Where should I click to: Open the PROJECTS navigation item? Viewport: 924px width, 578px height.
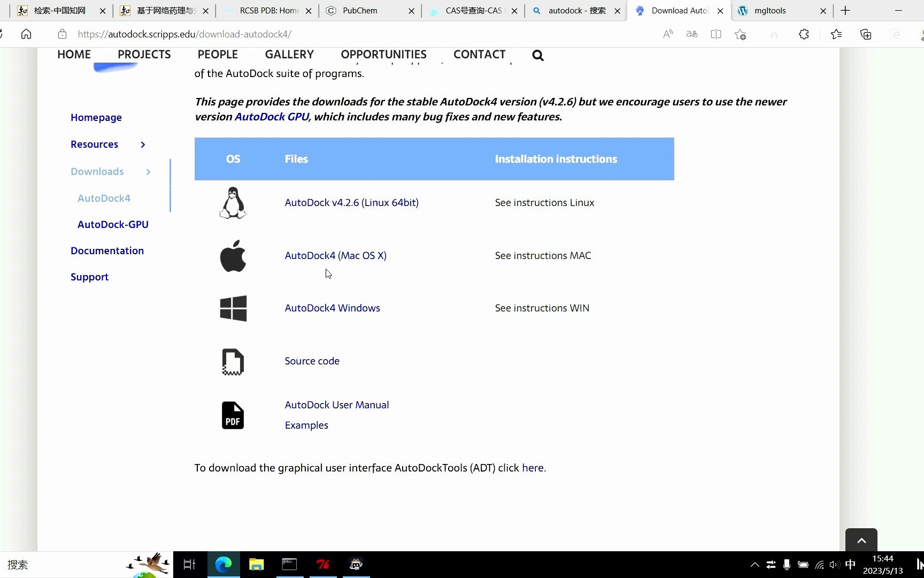[144, 55]
